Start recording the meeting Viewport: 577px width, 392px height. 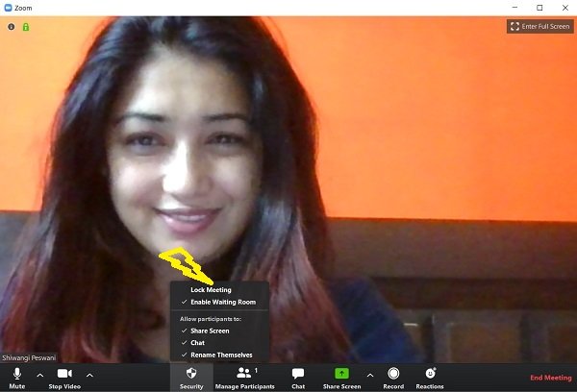pos(393,378)
